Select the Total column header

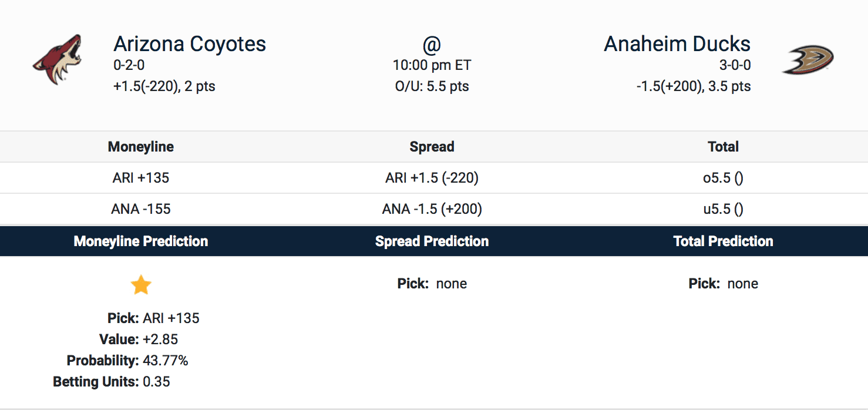point(723,147)
